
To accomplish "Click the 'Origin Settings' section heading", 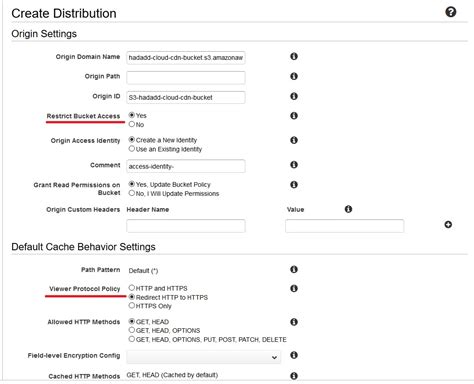I will pos(44,34).
